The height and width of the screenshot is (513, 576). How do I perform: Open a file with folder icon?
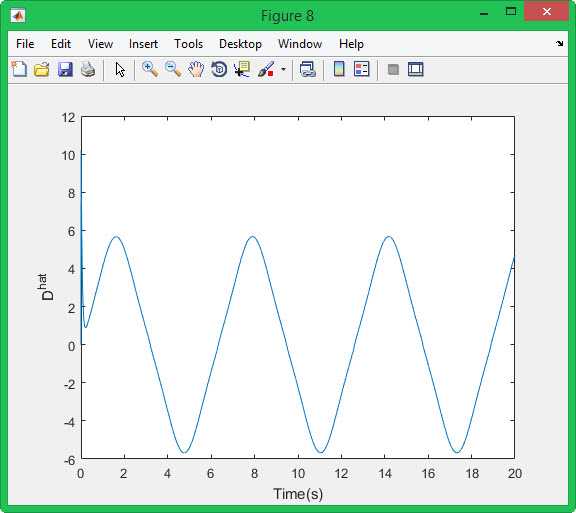pyautogui.click(x=42, y=69)
